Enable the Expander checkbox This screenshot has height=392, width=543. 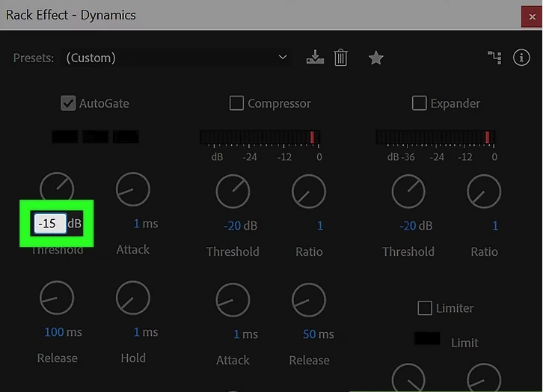[x=420, y=103]
